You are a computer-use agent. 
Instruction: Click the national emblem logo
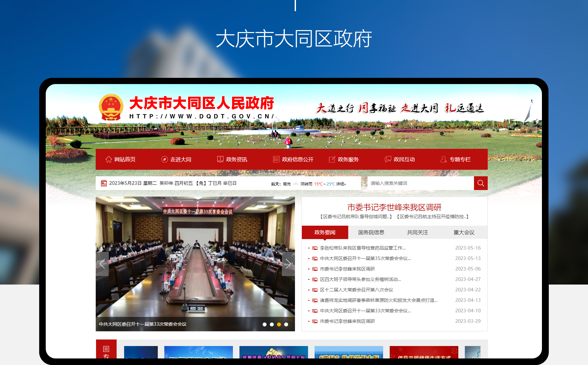pyautogui.click(x=111, y=107)
